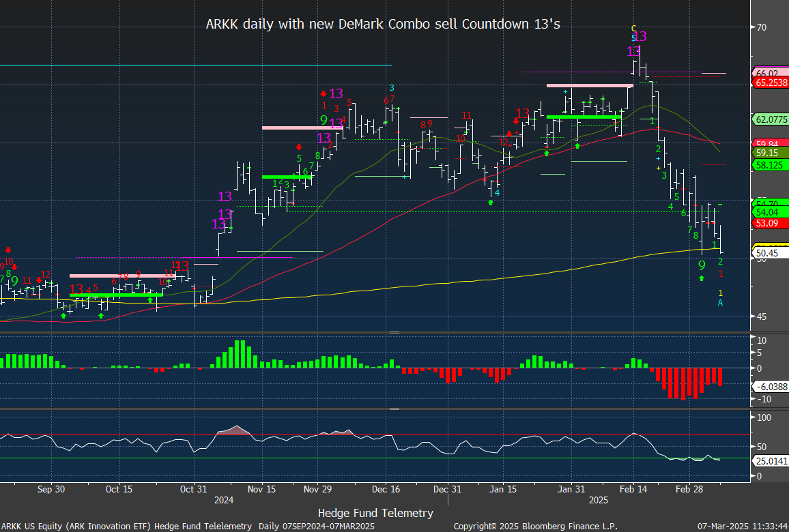The image size is (789, 532).
Task: Select the Nov 15 date label
Action: [x=261, y=489]
